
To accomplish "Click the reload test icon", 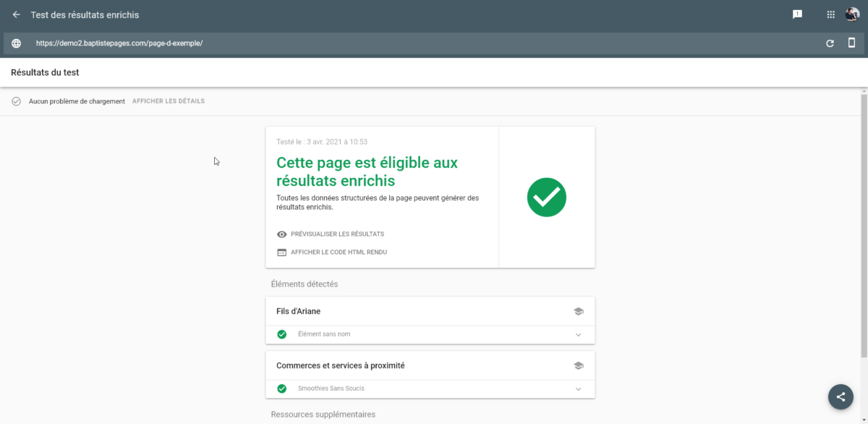I will 830,43.
